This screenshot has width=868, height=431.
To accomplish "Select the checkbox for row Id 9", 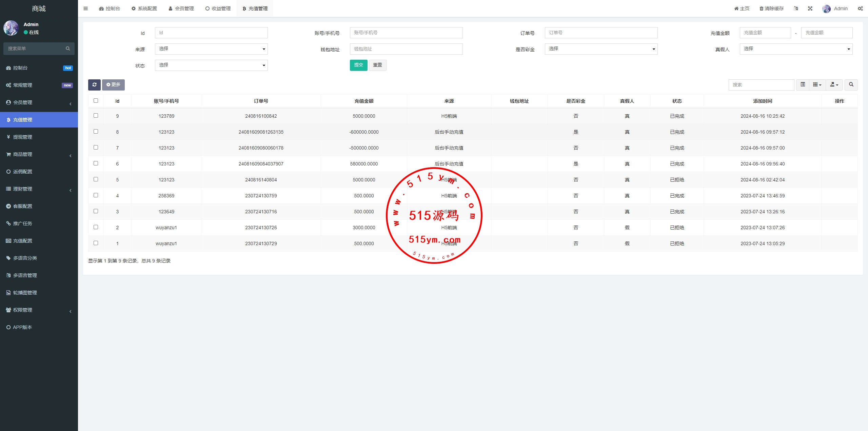I will [96, 116].
